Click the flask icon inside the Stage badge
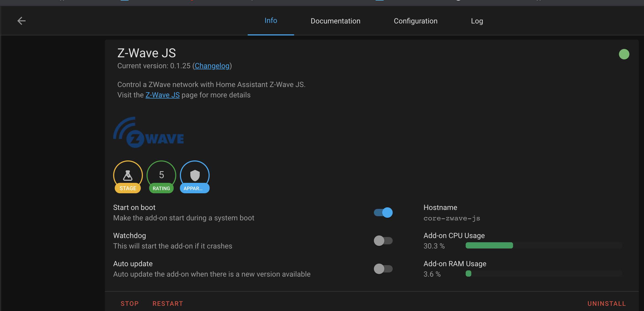Viewport: 644px width, 311px height. (x=128, y=175)
